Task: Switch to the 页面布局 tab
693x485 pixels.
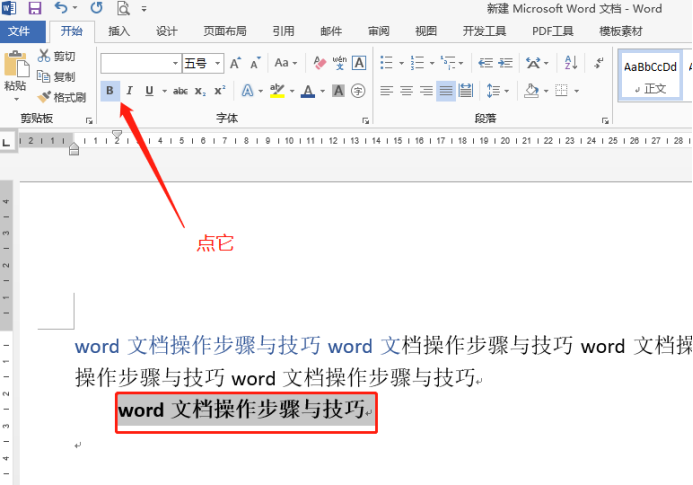Action: (225, 31)
